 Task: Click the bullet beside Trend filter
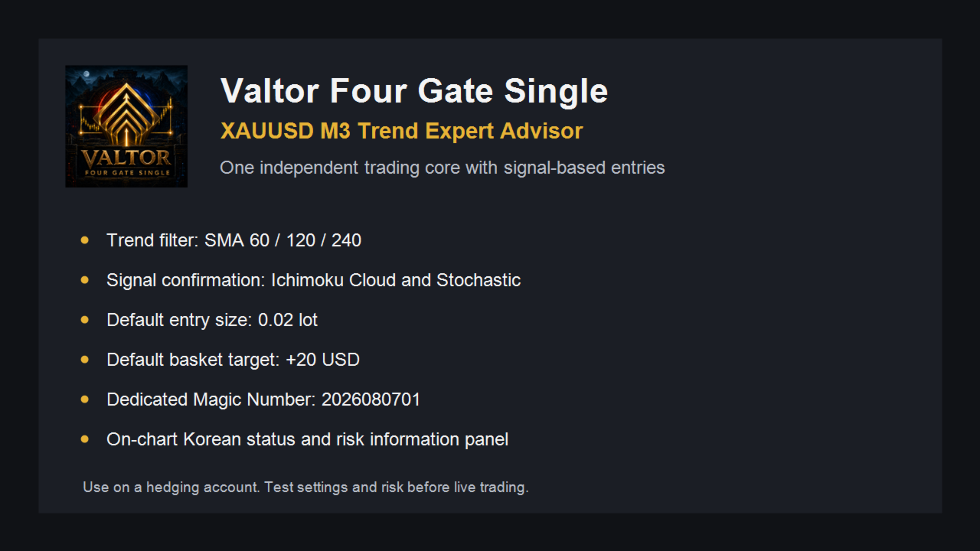84,240
